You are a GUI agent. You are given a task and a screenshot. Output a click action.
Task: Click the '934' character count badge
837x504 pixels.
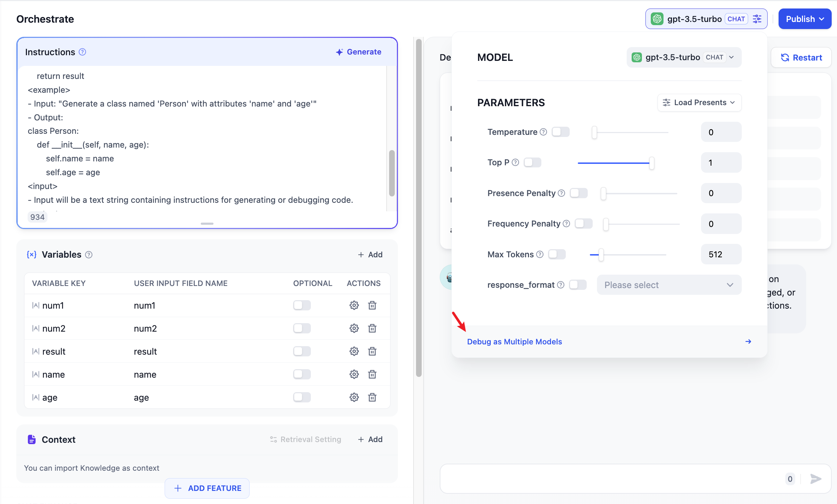click(38, 217)
